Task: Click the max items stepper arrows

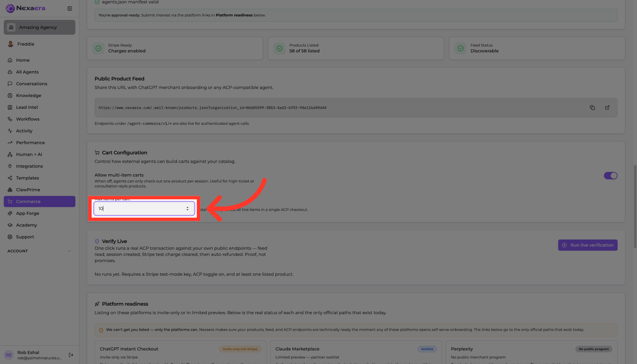Action: click(187, 208)
